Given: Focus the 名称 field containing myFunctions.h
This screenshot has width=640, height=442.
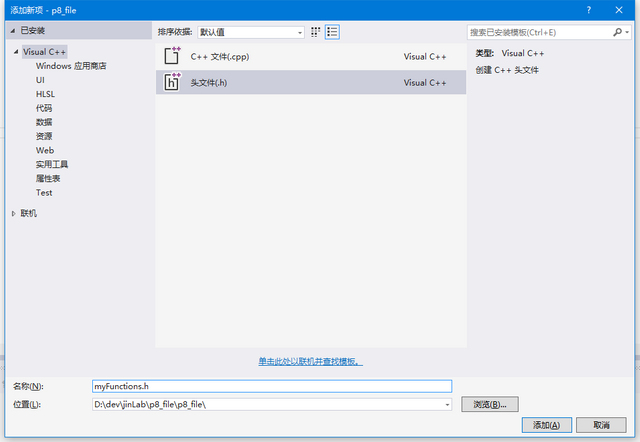Looking at the screenshot, I should click(272, 386).
